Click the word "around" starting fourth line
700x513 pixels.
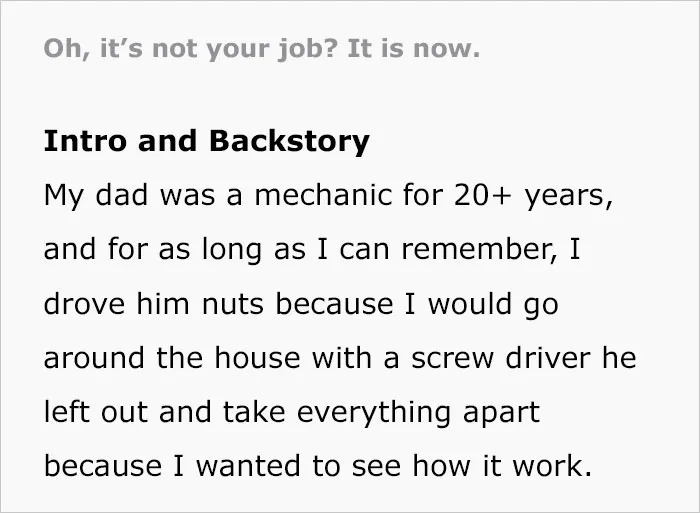(94, 358)
